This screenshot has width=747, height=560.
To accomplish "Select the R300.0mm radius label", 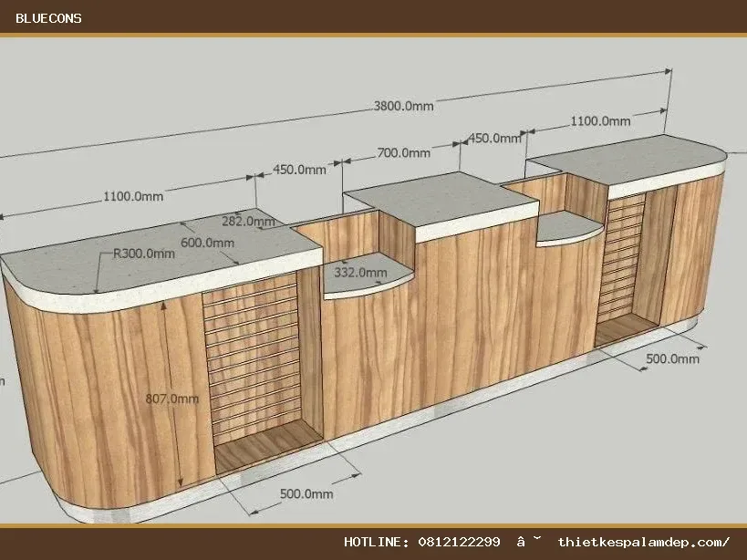I will 144,254.
